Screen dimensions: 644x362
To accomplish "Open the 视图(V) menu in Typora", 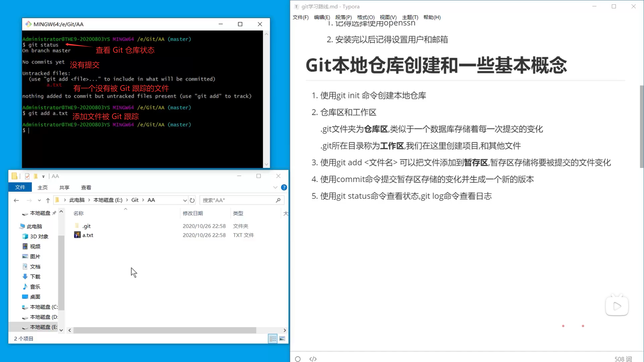I will (388, 17).
